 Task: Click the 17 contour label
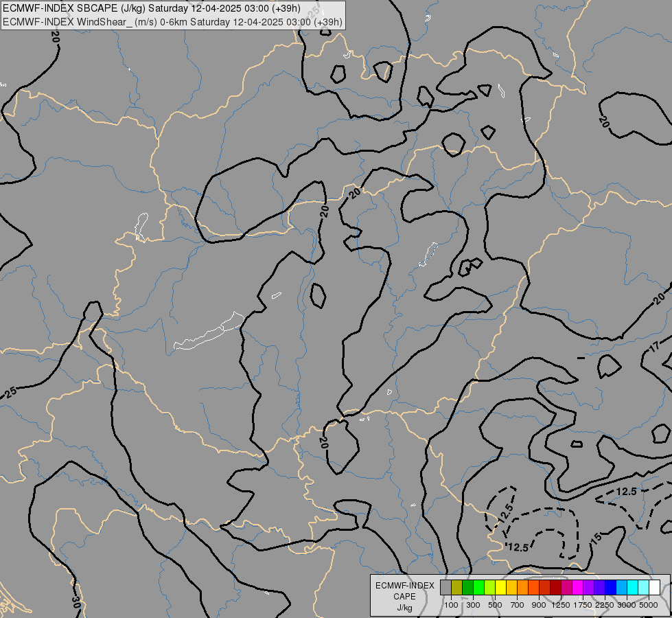[654, 347]
